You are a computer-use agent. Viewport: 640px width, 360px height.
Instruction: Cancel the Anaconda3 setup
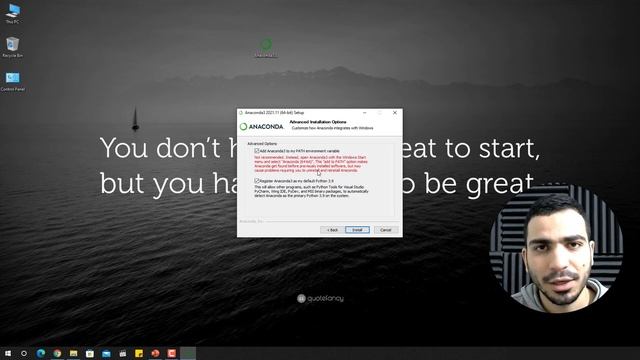pos(386,230)
